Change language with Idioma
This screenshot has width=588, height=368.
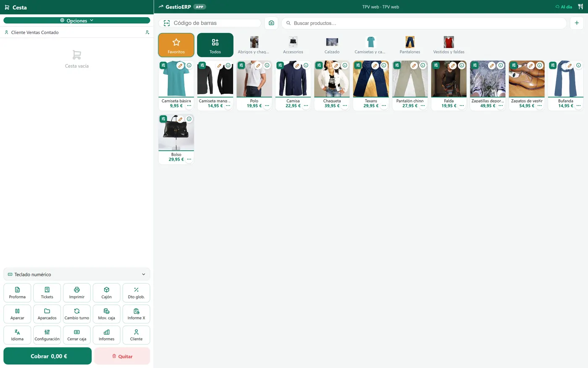click(17, 335)
